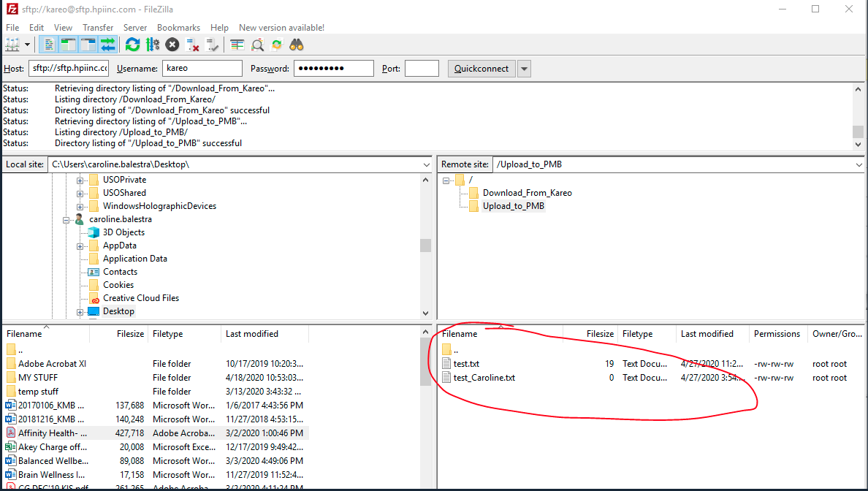Toggle the transfer queue display
The image size is (868, 491).
[108, 45]
